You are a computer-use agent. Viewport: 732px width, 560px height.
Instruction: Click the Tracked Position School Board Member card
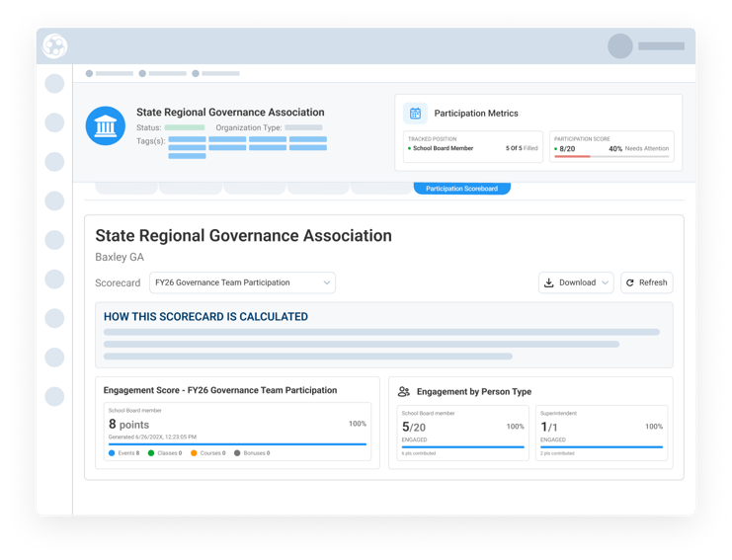(x=473, y=146)
